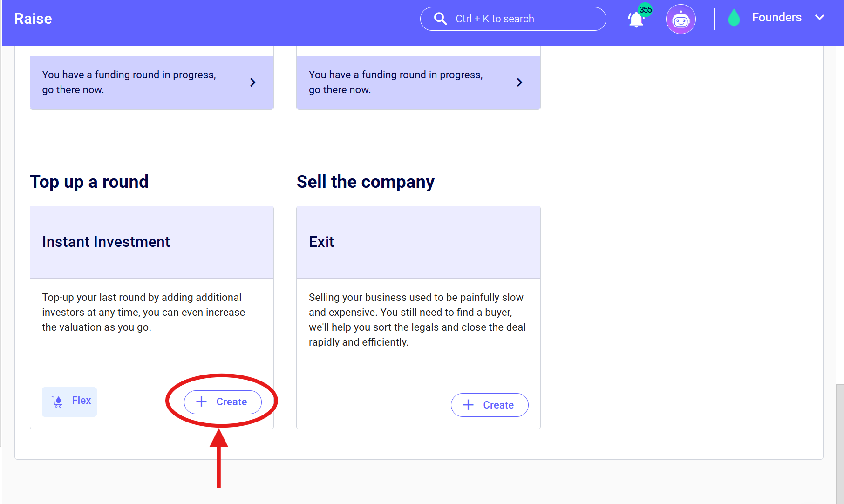Click the Flex button
Viewport: 844px width, 504px height.
pos(69,402)
